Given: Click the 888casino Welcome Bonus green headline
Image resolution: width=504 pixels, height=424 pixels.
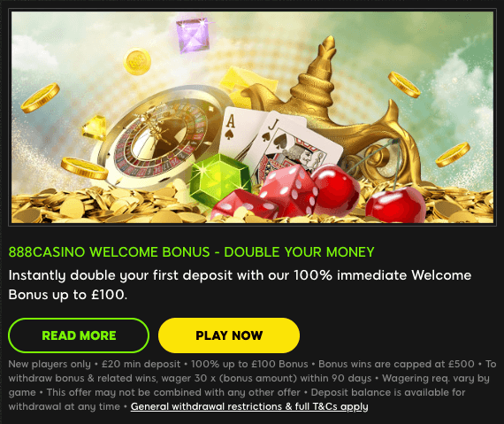Looking at the screenshot, I should (192, 252).
